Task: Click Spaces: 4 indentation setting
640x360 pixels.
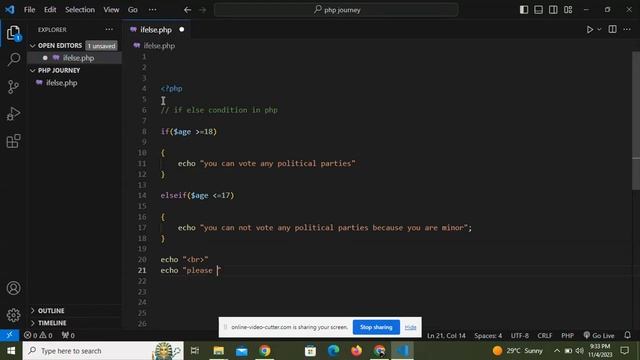Action: point(488,336)
